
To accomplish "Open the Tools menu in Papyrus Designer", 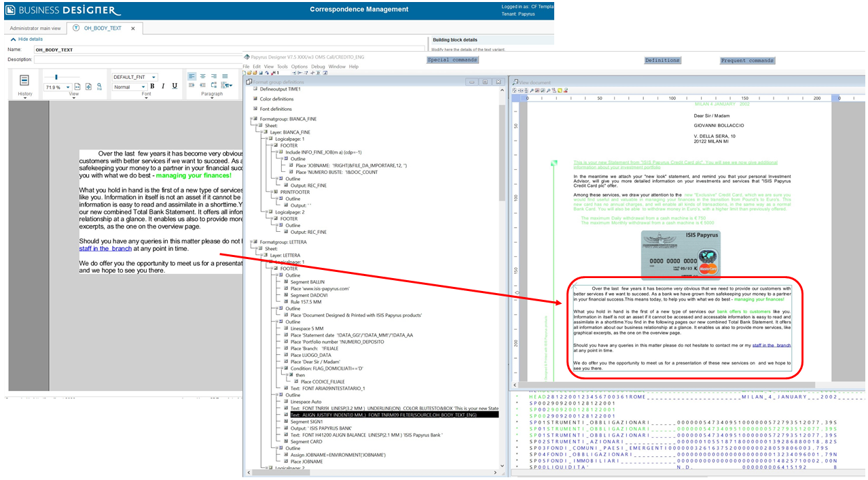I will click(x=282, y=67).
